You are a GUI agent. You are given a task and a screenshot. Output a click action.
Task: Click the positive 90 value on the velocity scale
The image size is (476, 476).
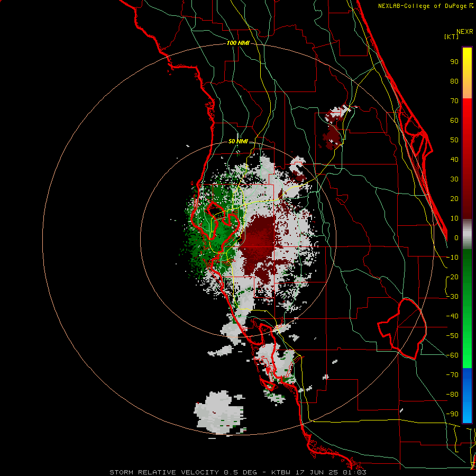pyautogui.click(x=454, y=62)
